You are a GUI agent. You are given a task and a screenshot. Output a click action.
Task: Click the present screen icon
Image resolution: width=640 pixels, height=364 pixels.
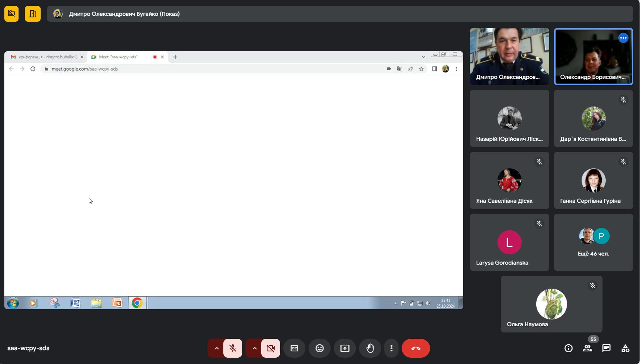click(x=345, y=348)
